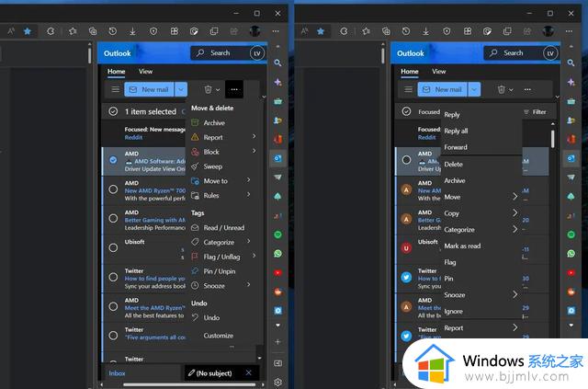Click Read / Unread envelope icon
This screenshot has width=588, height=389.
(x=195, y=227)
